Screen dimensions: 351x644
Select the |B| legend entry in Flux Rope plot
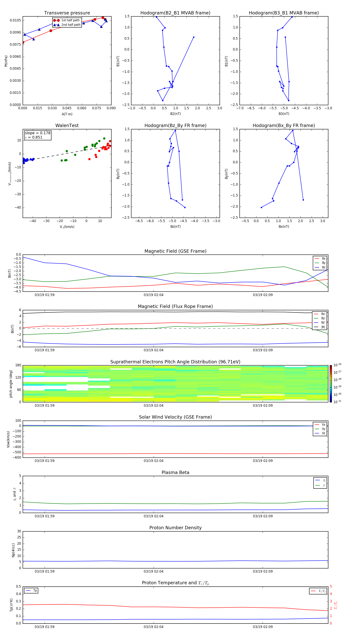click(x=320, y=327)
